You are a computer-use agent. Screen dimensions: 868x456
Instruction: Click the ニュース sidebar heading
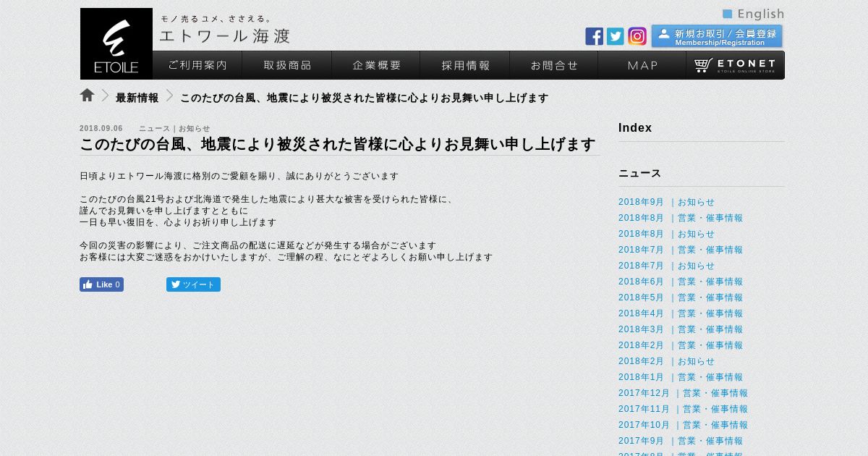coord(640,173)
